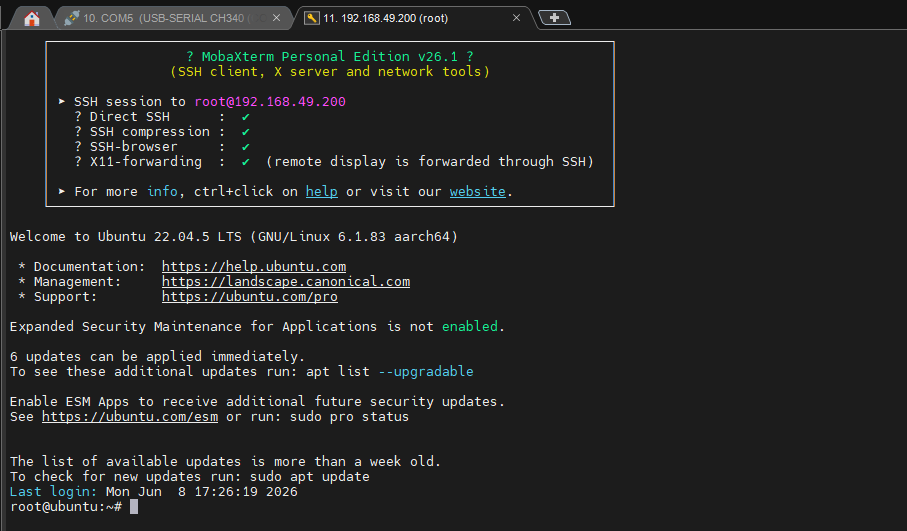
Task: Click the SSH session icon on 192.168.49.200 tab
Action: click(x=312, y=18)
